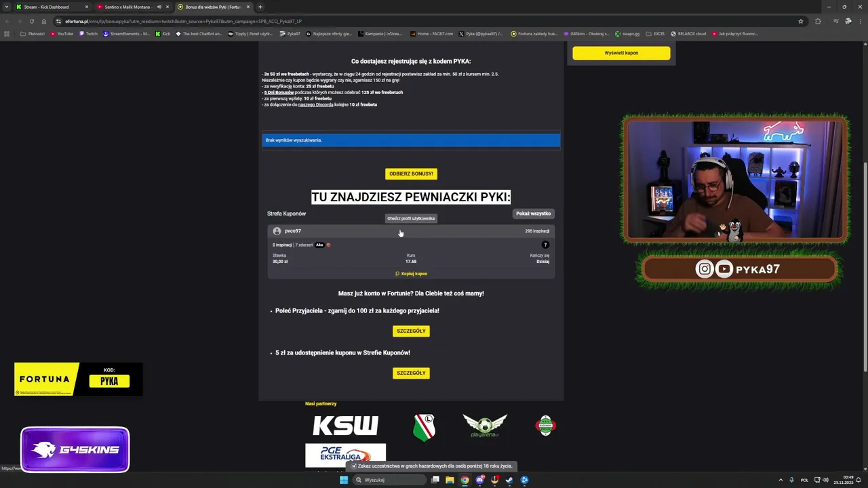This screenshot has width=868, height=488.
Task: Click the Playarena partner logo
Action: tap(485, 426)
